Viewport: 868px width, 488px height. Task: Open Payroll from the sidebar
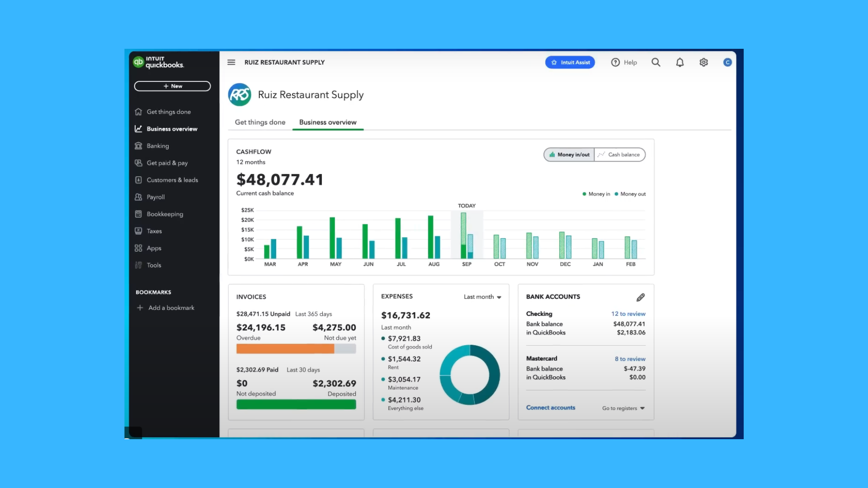156,197
